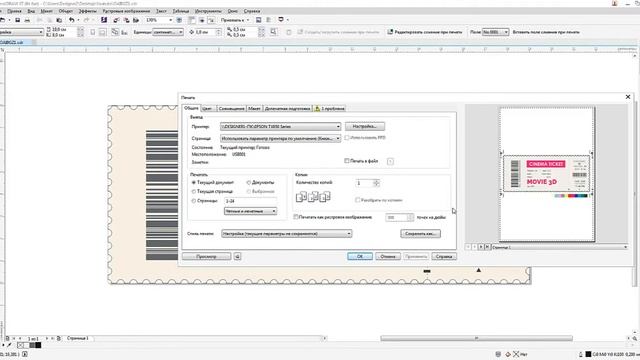Switch to Совмещение tab
The image size is (640, 360).
pos(231,109)
